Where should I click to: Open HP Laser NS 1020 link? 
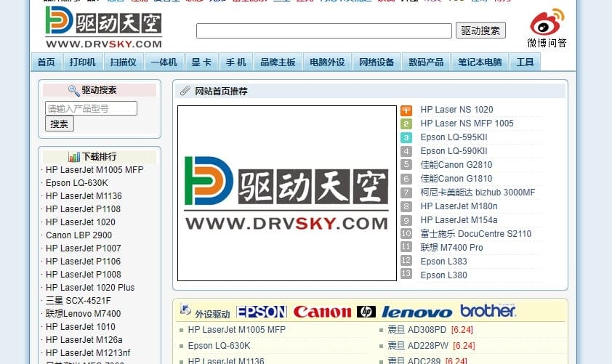pos(456,110)
